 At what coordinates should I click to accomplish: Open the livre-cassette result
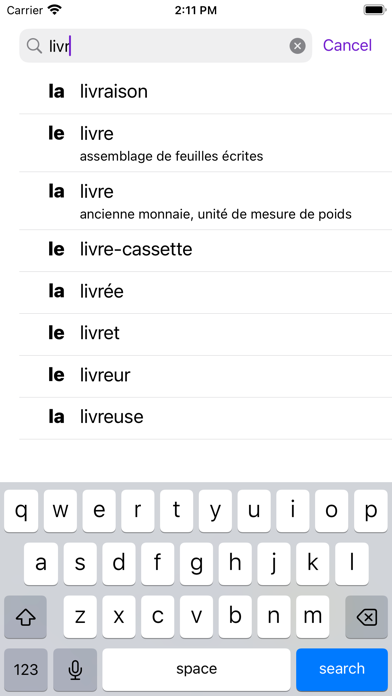pos(206,250)
